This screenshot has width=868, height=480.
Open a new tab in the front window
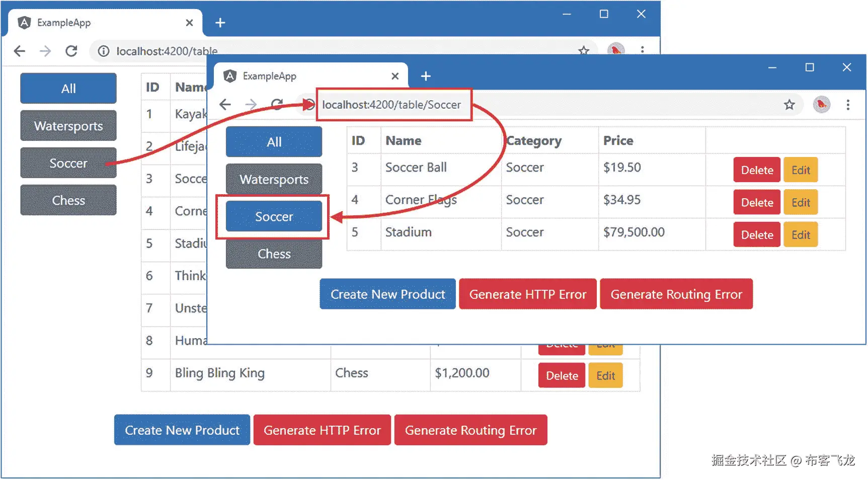tap(426, 76)
